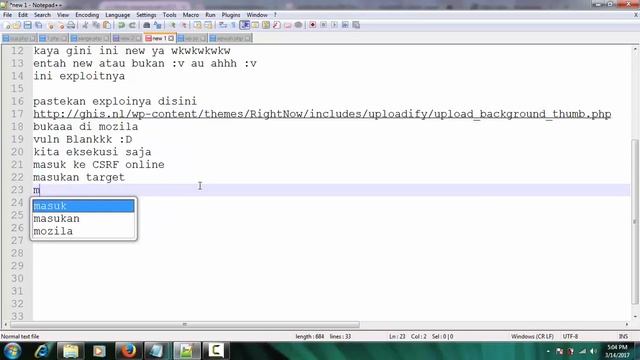The width and height of the screenshot is (640, 360).
Task: Undo the last edit via toolbar
Action: 121,25
